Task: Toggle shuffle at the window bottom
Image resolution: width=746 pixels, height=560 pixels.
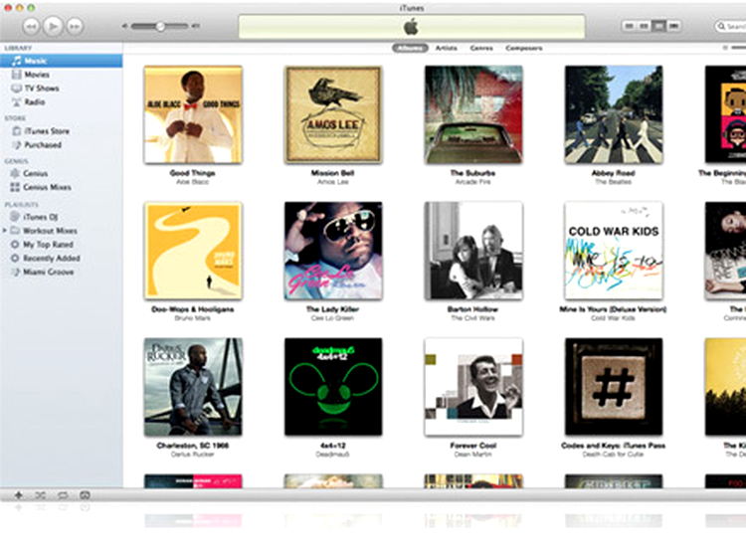Action: pos(41,495)
